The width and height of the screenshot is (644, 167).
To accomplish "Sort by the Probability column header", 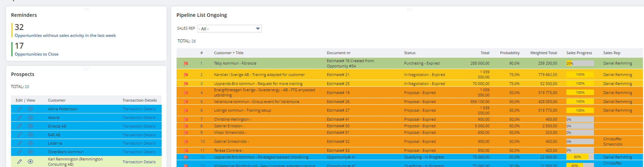I will coord(510,53).
